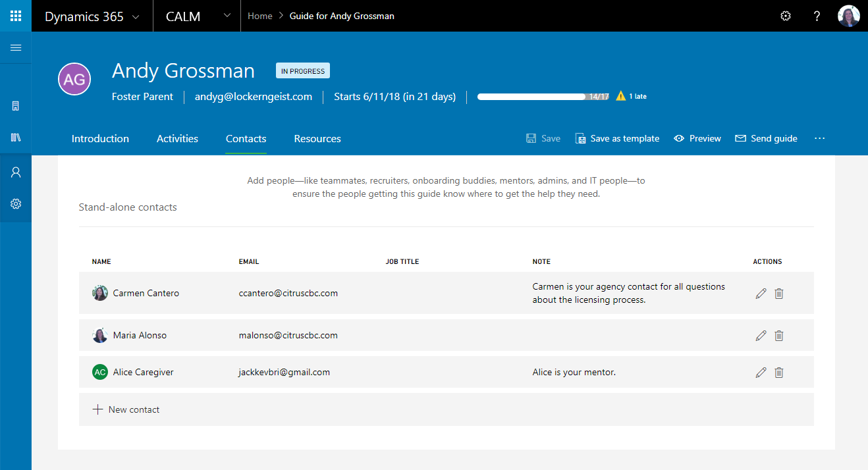The height and width of the screenshot is (470, 868).
Task: Click andyg@lockerngeist.com email
Action: pos(254,97)
